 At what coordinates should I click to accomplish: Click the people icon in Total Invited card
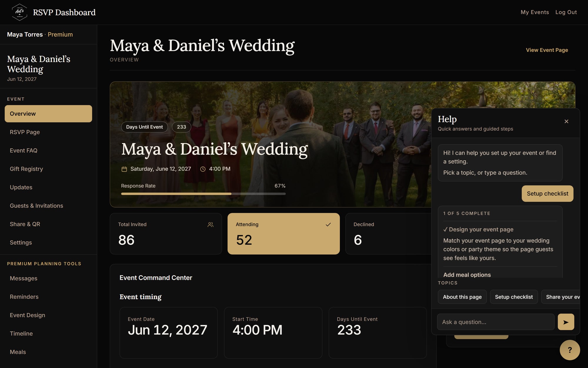[x=211, y=224]
